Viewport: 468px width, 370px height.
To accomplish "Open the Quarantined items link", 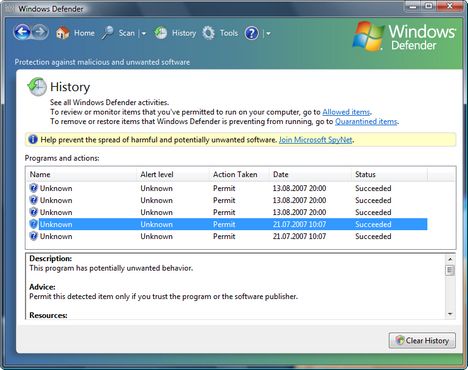I will [x=366, y=121].
